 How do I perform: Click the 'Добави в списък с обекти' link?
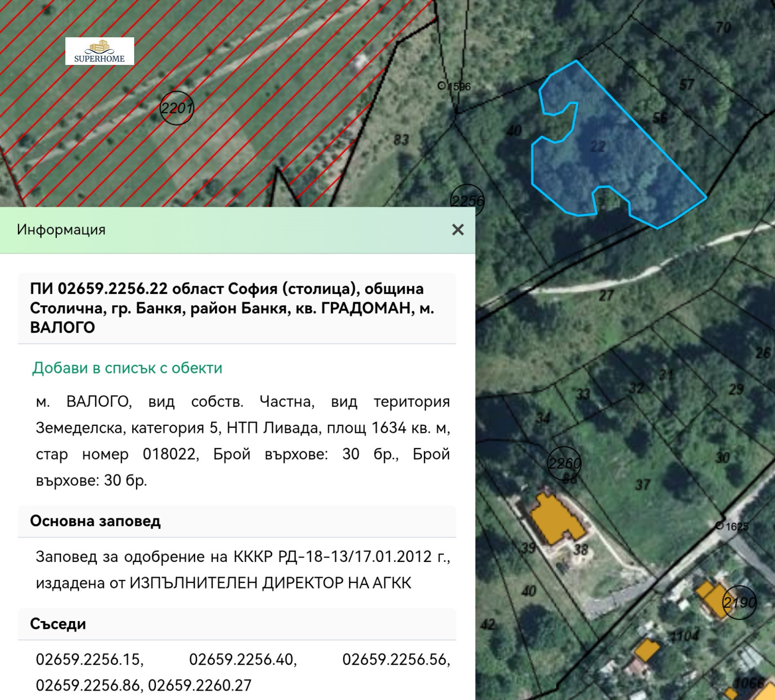tap(127, 368)
